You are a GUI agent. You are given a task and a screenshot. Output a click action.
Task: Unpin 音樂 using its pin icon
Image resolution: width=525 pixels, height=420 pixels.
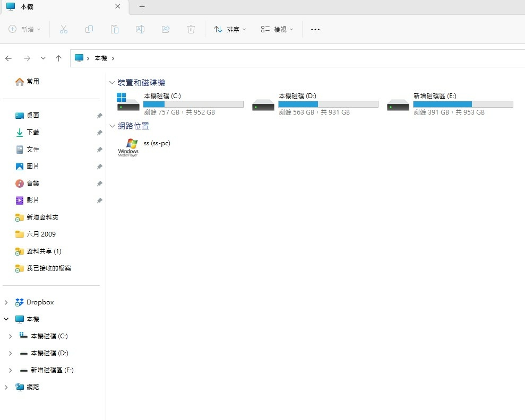tap(99, 183)
